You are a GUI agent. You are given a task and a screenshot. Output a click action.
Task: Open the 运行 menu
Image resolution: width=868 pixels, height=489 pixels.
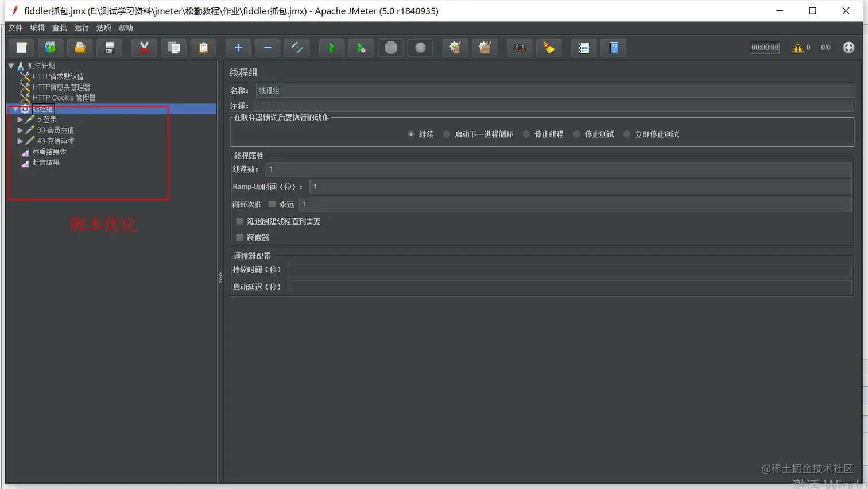[82, 28]
